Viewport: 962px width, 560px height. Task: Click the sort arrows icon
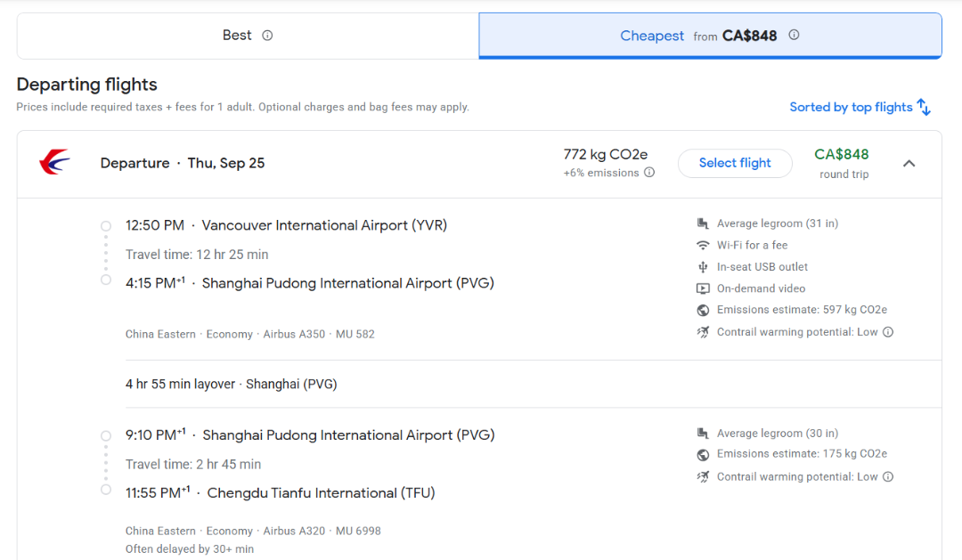click(924, 107)
